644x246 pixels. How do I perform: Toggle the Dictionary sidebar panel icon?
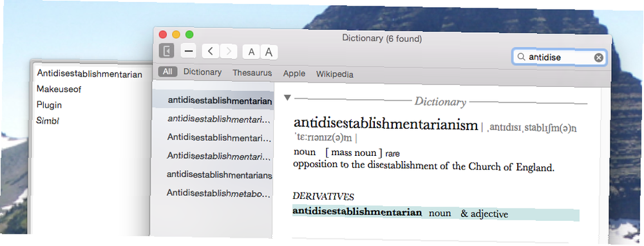click(166, 51)
